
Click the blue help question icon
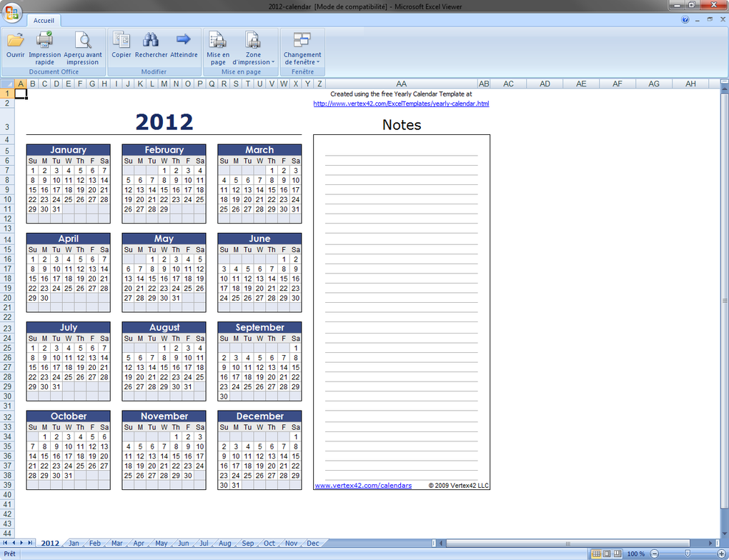(x=685, y=19)
